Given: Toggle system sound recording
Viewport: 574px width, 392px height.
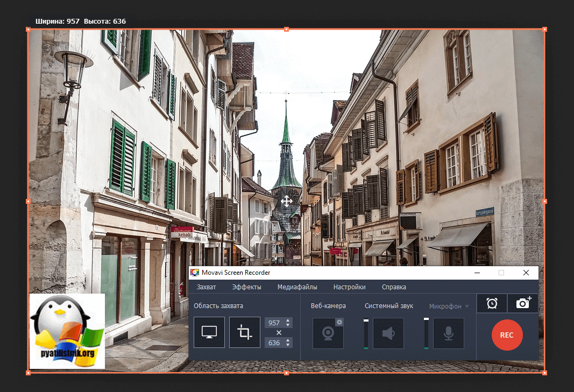Looking at the screenshot, I should coord(388,334).
